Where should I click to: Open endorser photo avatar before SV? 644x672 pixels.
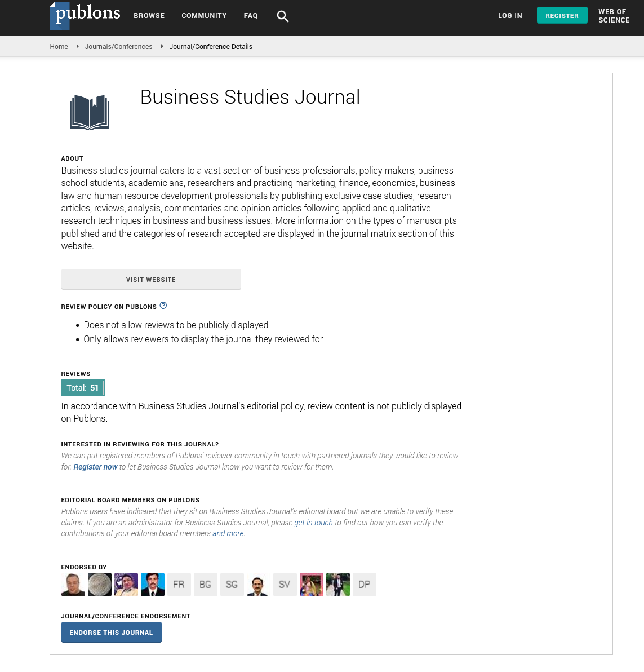point(258,585)
